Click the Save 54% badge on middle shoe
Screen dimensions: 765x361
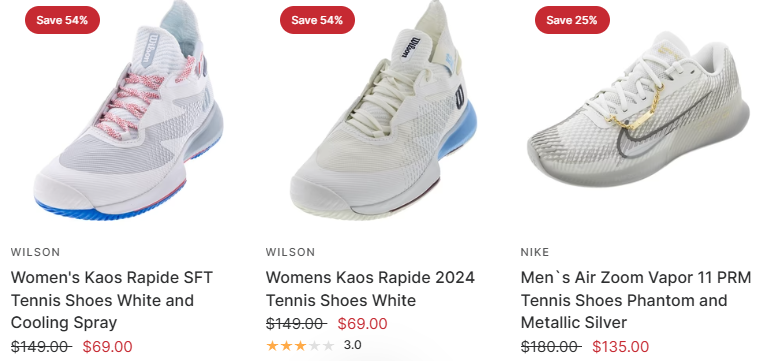pos(317,20)
